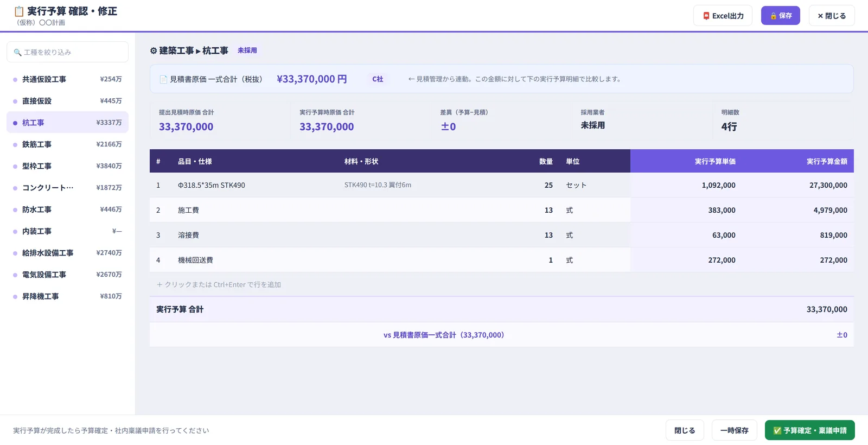Image resolution: width=868 pixels, height=445 pixels.
Task: Click the gear icon beside 建築工事
Action: [x=154, y=50]
